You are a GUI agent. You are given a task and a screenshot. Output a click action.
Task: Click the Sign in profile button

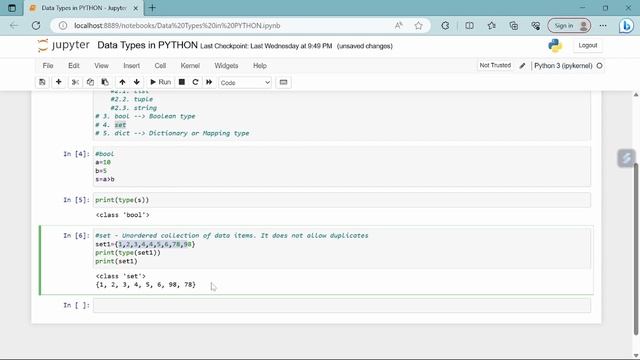point(569,25)
